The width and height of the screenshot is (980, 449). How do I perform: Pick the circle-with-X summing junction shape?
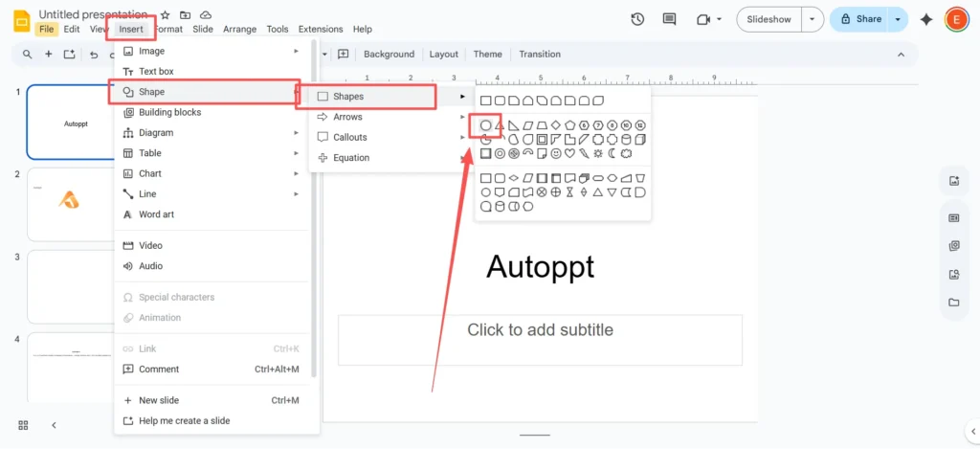(x=542, y=192)
